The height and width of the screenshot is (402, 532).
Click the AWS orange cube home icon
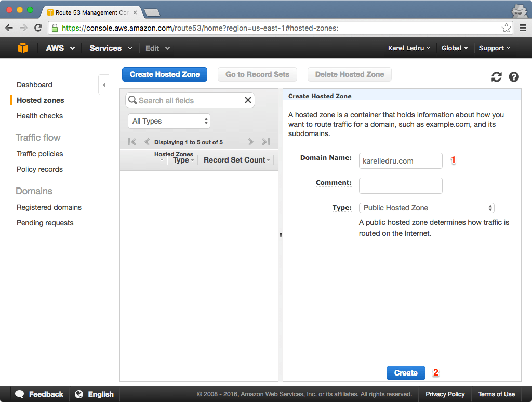[22, 48]
